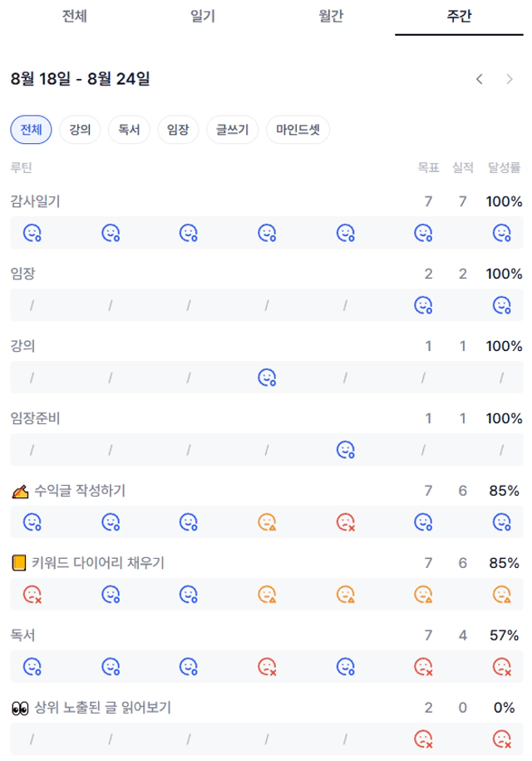Select the 글쓰기 category chip
The height and width of the screenshot is (761, 532).
[232, 130]
